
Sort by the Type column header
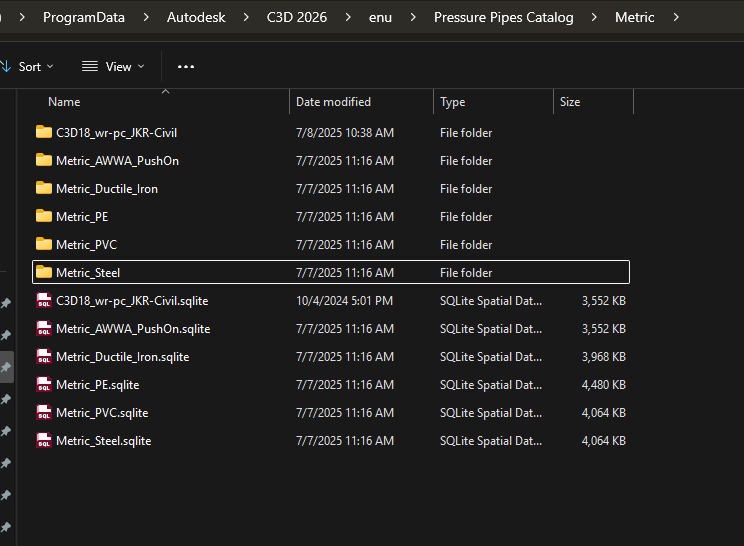pyautogui.click(x=453, y=102)
